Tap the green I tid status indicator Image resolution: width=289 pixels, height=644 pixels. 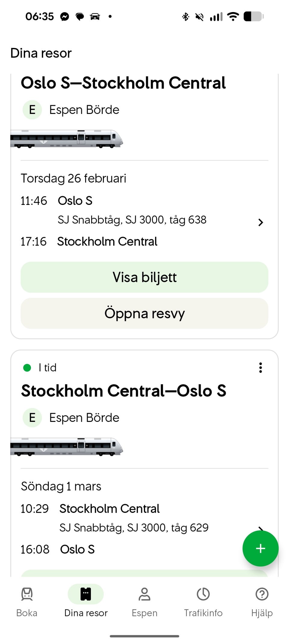pyautogui.click(x=27, y=368)
